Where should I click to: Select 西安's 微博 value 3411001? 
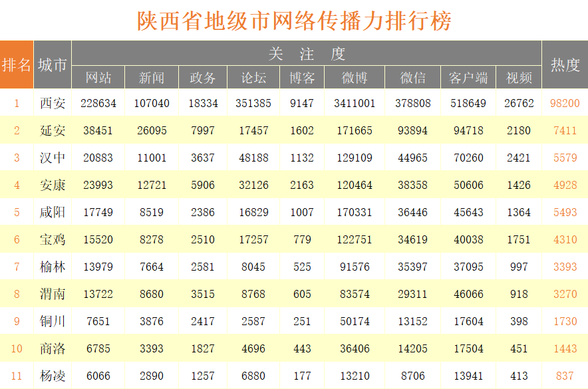coord(355,103)
